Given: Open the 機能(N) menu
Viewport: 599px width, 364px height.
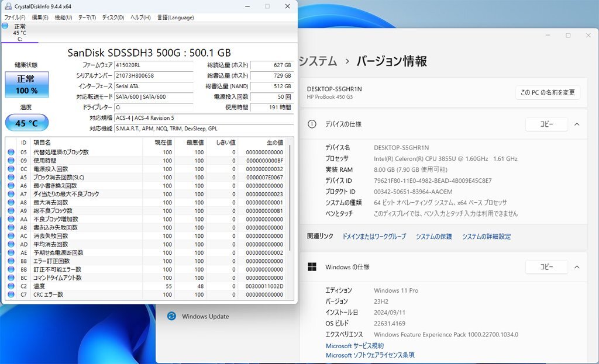Looking at the screenshot, I should 62,18.
